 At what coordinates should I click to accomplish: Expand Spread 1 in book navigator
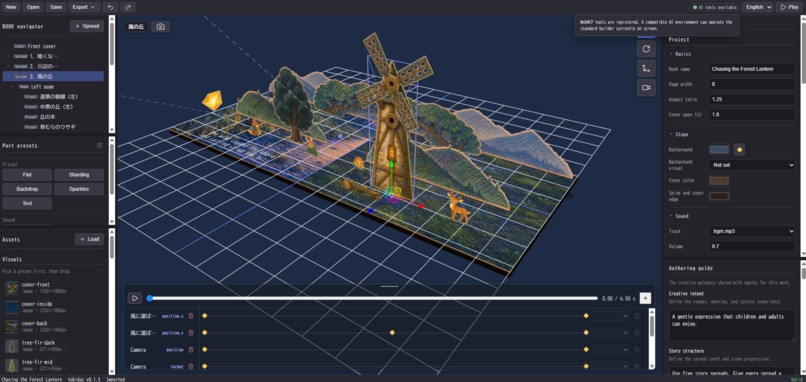[8, 56]
